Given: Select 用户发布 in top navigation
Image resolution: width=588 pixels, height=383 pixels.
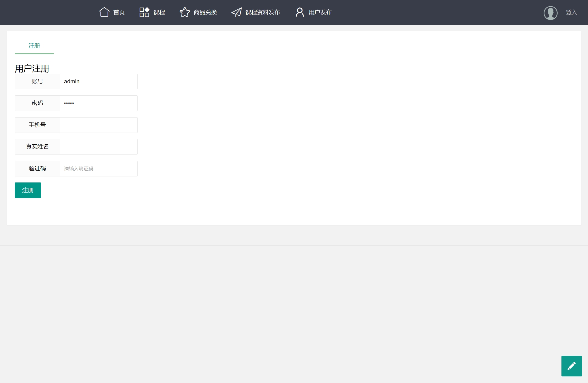Looking at the screenshot, I should [x=320, y=12].
